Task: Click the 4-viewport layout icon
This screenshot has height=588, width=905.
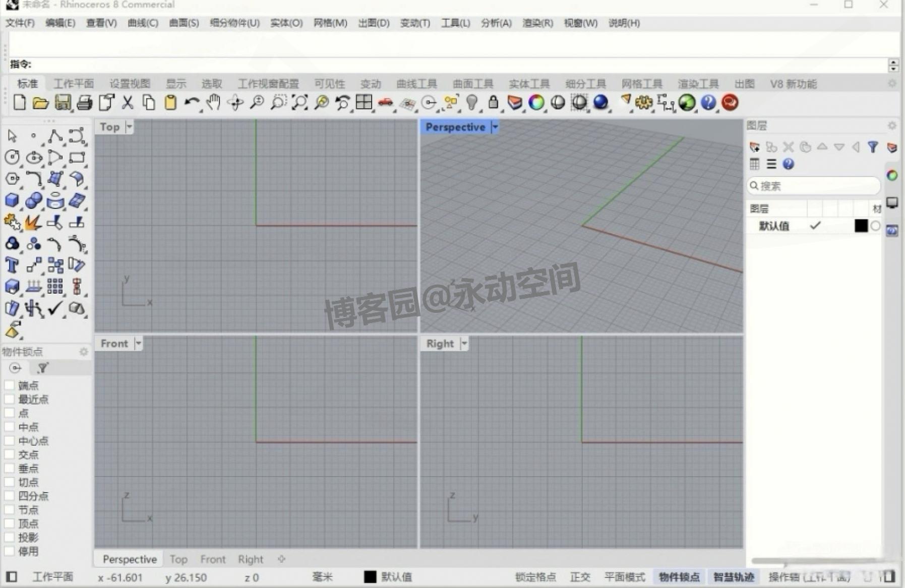Action: (364, 103)
